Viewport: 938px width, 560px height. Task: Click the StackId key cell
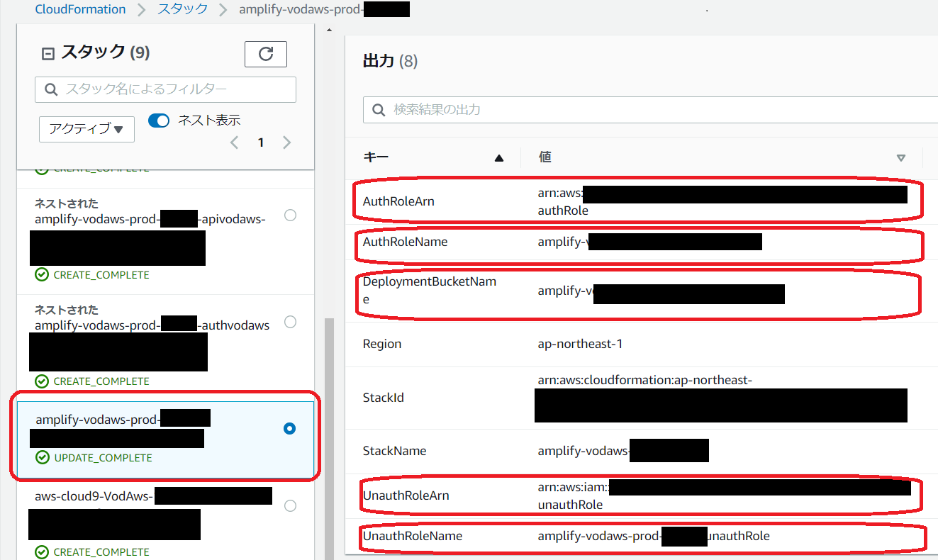pyautogui.click(x=384, y=398)
